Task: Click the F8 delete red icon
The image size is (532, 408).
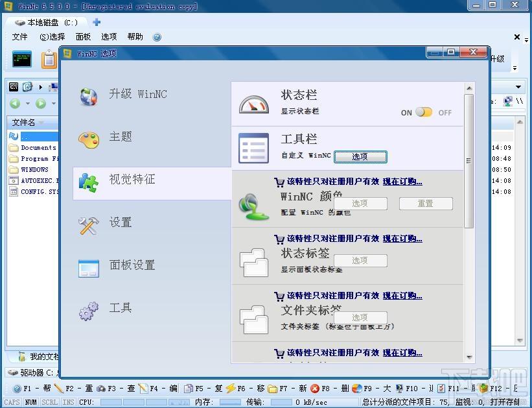Action: [x=315, y=389]
